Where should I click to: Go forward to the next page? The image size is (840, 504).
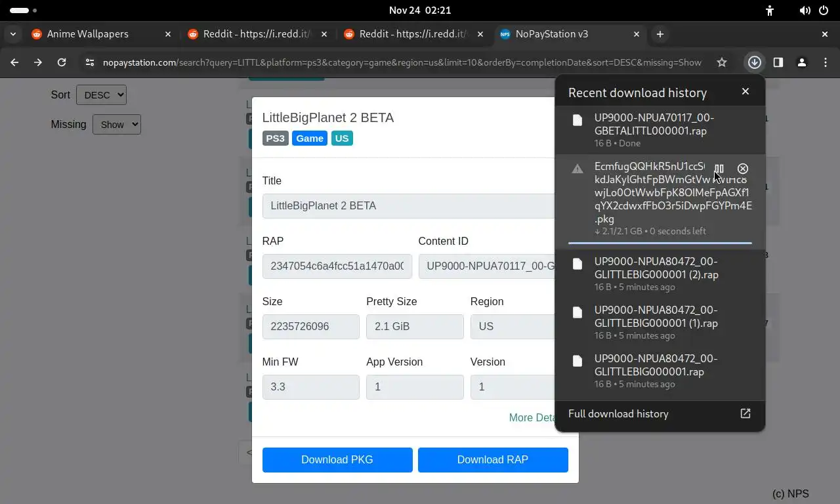[38, 62]
